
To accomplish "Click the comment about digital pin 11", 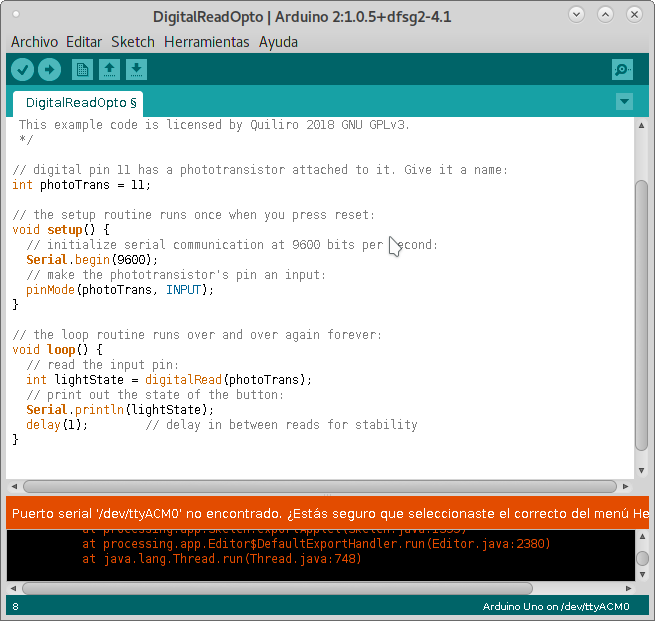I will click(260, 170).
